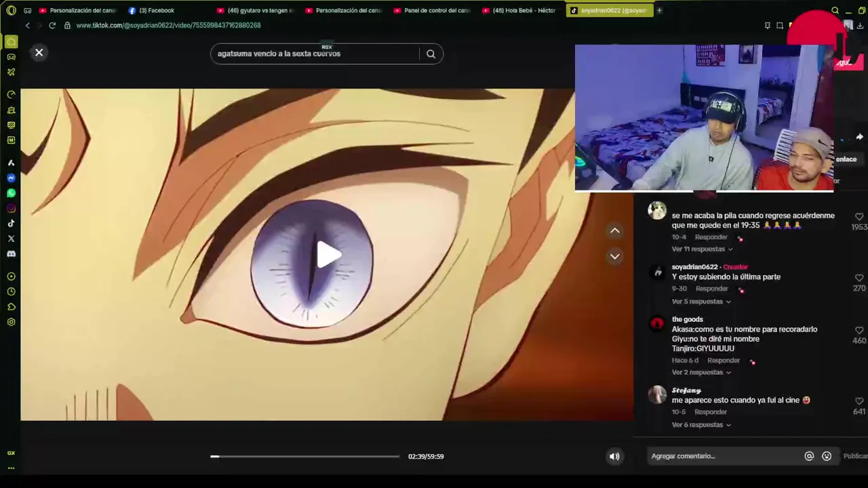
Task: Go back to previous page arrow
Action: point(27,25)
